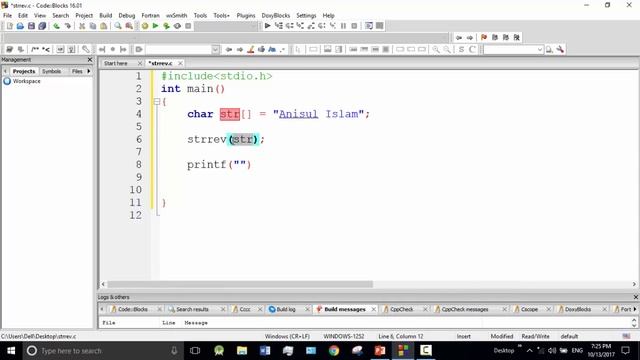
Task: Open the Debug menu
Action: pyautogui.click(x=127, y=16)
